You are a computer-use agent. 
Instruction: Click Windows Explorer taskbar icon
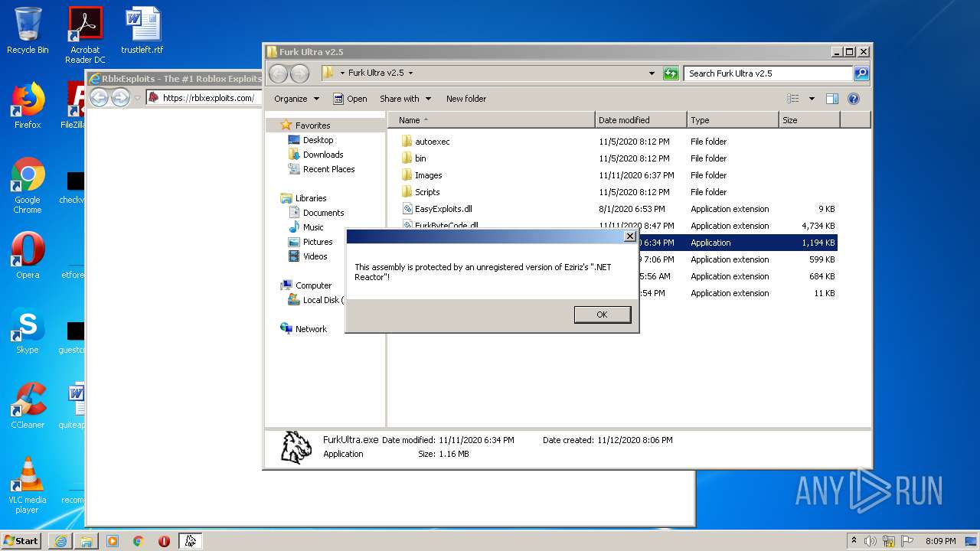coord(87,541)
